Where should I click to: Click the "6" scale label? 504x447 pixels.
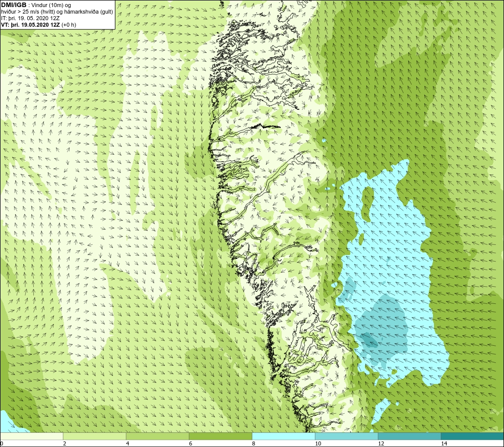tap(191, 443)
